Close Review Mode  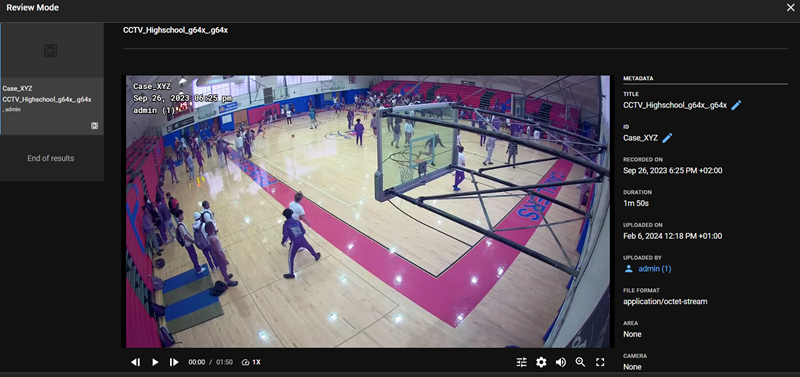tap(791, 8)
